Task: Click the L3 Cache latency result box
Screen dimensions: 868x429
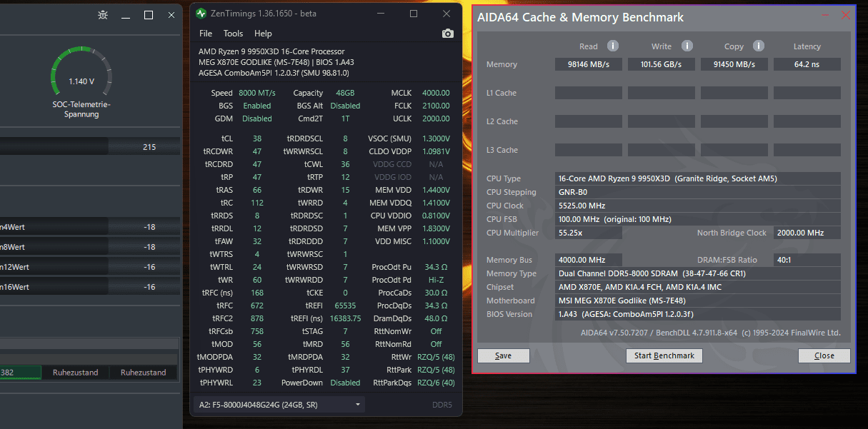Action: tap(807, 150)
